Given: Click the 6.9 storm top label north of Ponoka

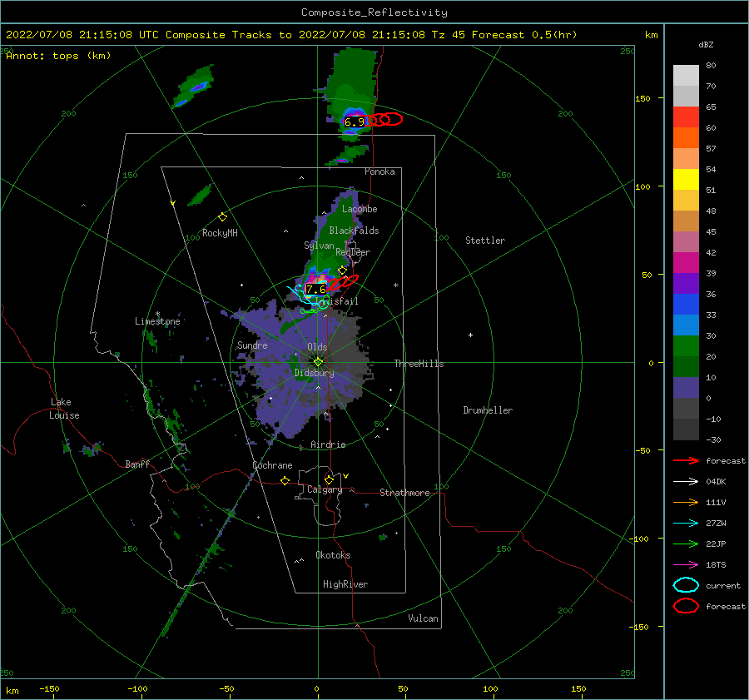Looking at the screenshot, I should coord(355,122).
